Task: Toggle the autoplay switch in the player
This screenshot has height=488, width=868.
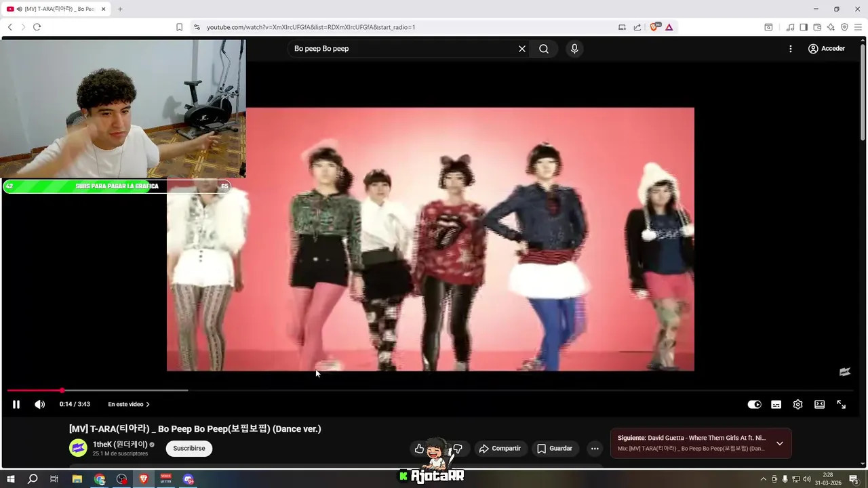Action: [754, 405]
